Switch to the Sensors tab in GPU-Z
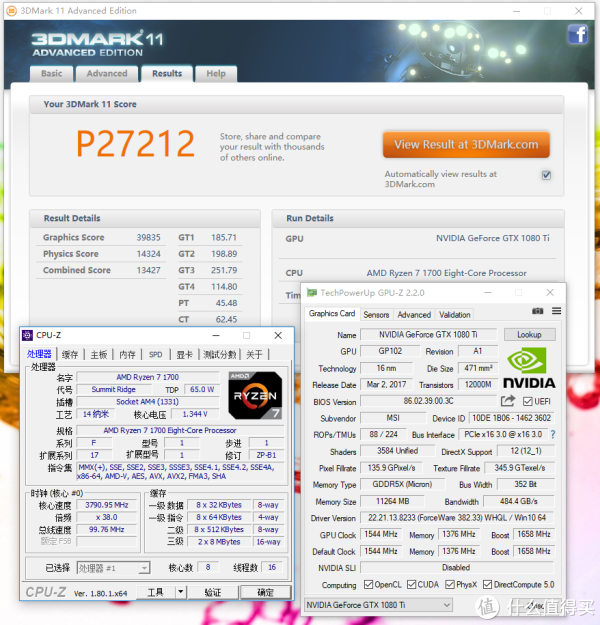This screenshot has width=600, height=625. pos(376,315)
